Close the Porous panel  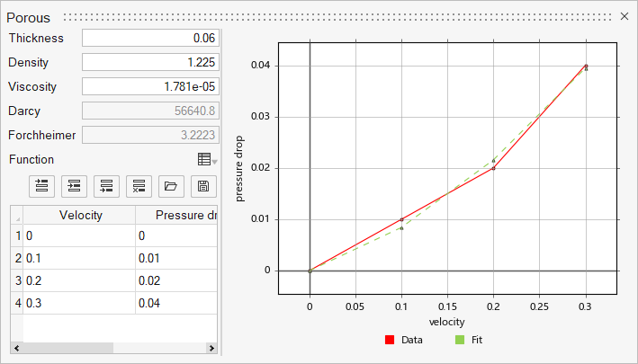(x=625, y=16)
